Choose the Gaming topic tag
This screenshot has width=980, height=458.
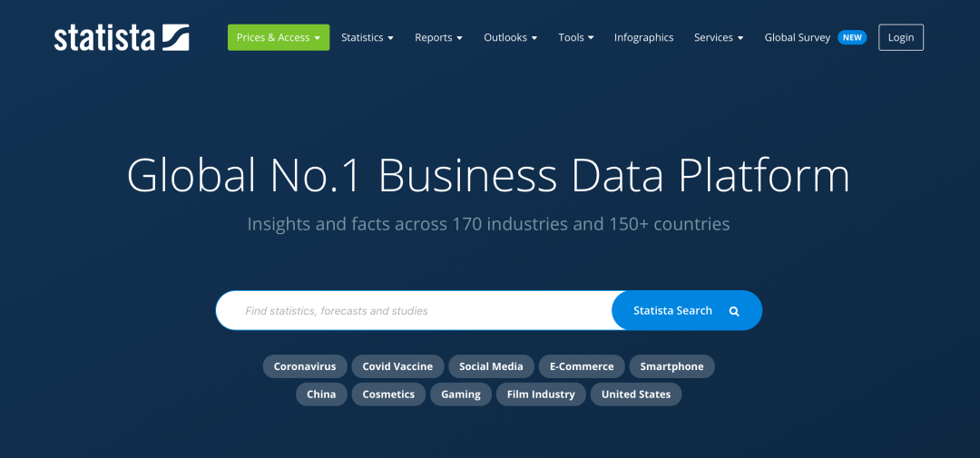coord(461,395)
